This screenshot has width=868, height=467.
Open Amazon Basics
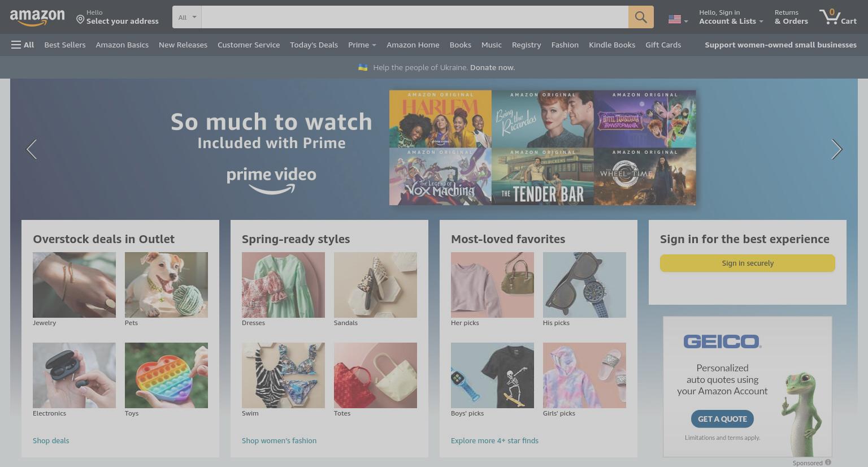pyautogui.click(x=122, y=45)
